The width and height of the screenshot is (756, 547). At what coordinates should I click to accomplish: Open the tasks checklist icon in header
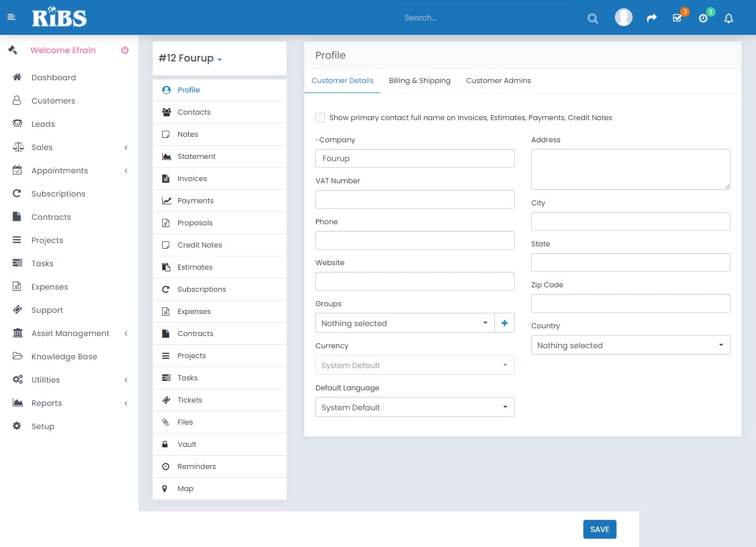click(x=677, y=18)
